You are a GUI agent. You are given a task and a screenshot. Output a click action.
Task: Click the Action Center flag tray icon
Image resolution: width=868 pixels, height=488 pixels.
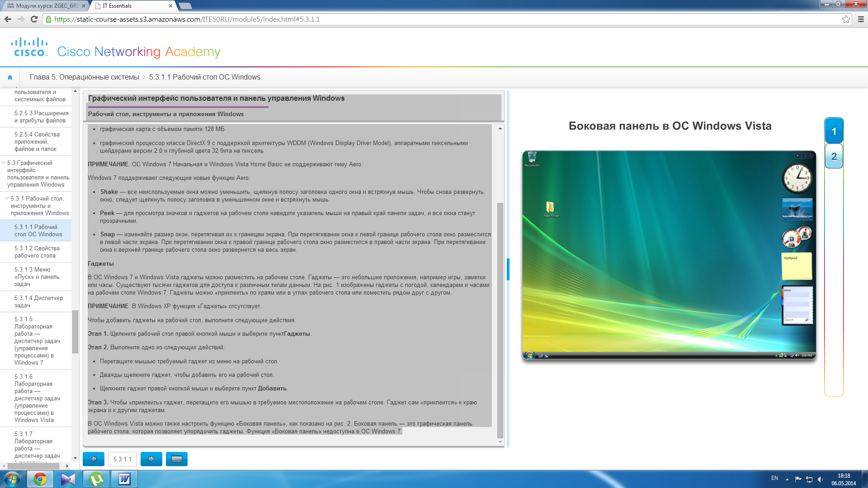798,479
